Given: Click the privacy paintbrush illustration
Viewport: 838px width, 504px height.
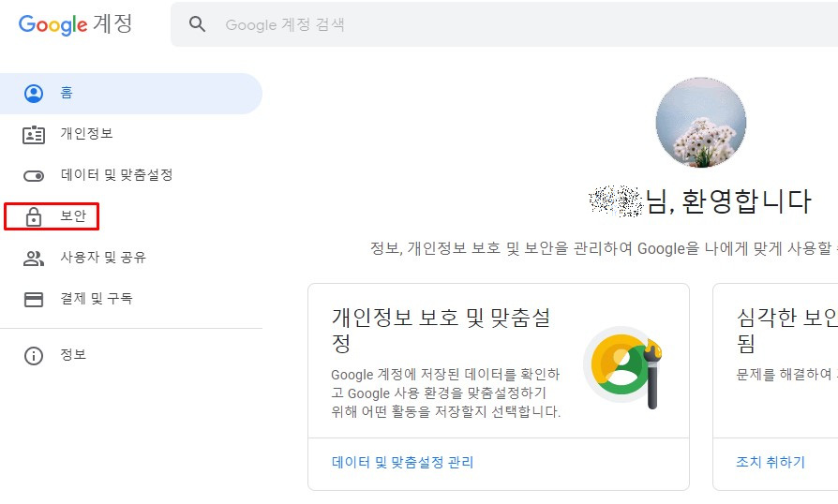Looking at the screenshot, I should [623, 367].
